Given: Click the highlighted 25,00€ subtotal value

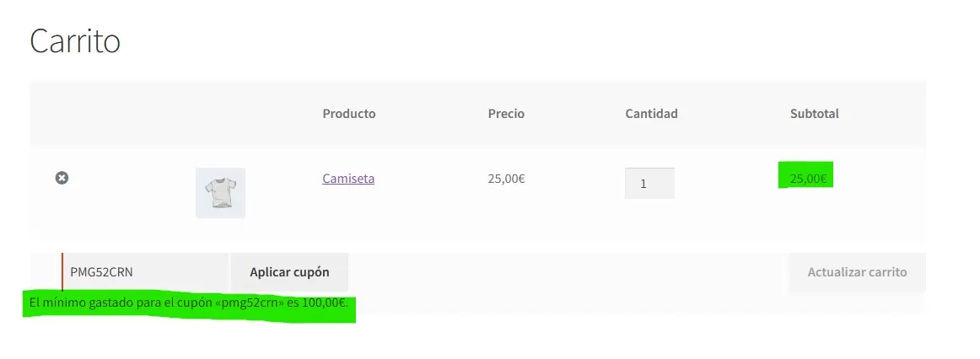Looking at the screenshot, I should coord(808,179).
